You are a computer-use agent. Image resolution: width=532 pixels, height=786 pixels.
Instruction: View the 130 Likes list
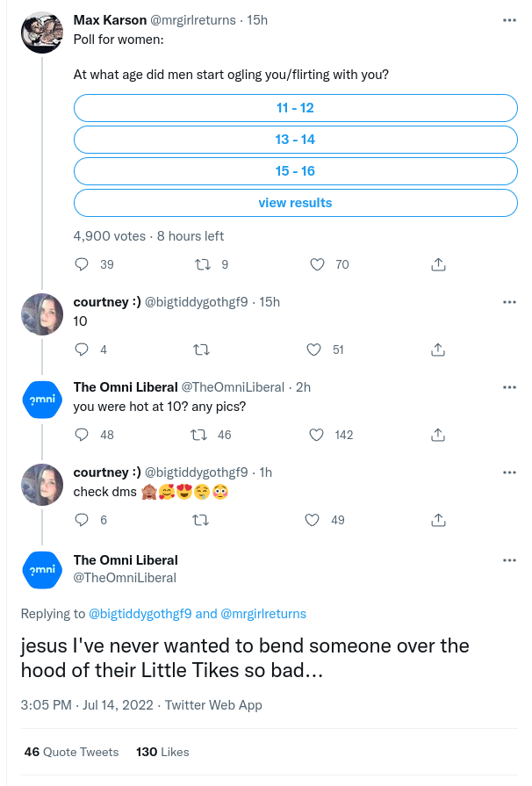[x=163, y=752]
